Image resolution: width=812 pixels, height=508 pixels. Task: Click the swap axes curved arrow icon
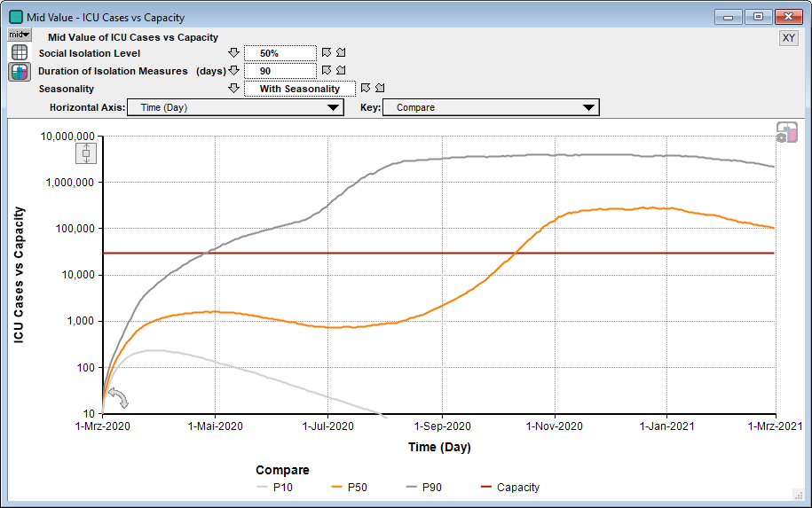(x=119, y=398)
